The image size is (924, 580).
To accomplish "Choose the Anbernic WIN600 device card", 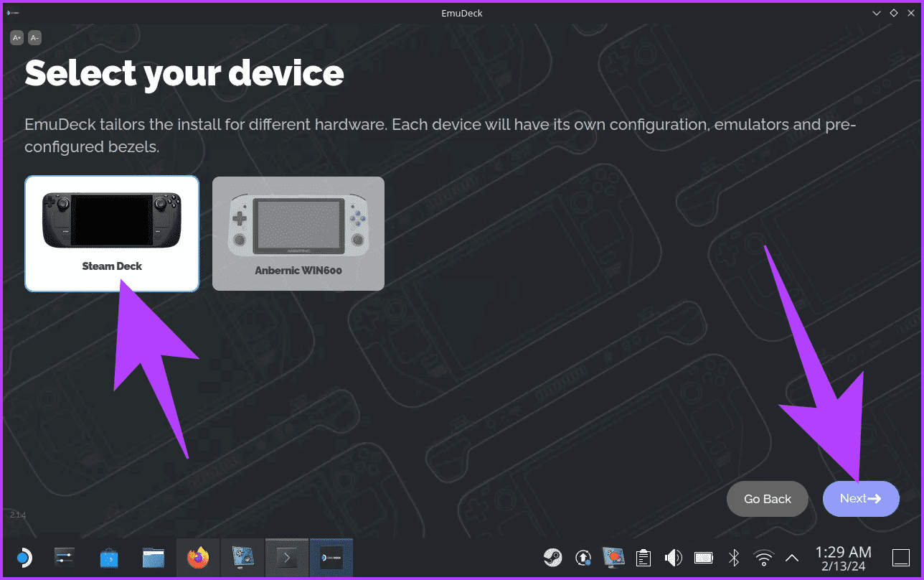I will 298,234.
